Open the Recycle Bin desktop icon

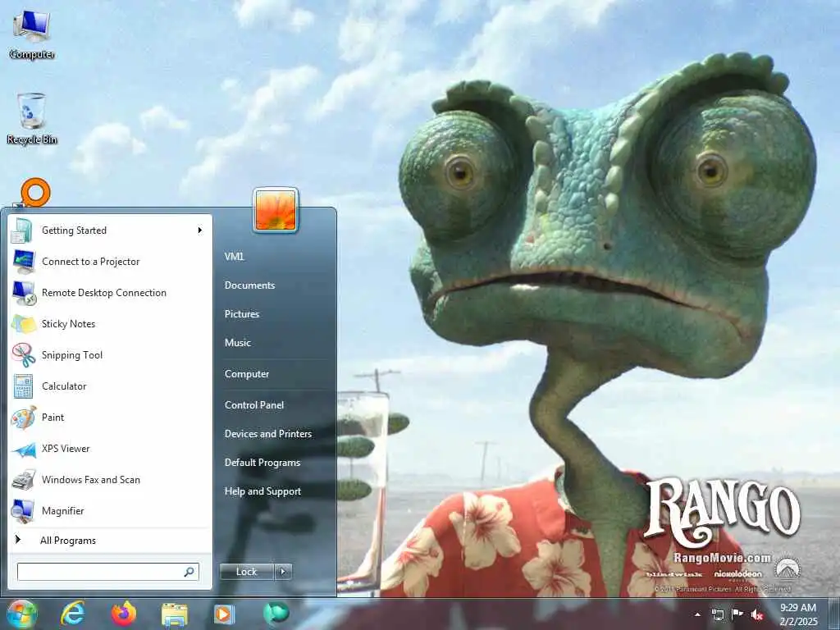[x=32, y=119]
